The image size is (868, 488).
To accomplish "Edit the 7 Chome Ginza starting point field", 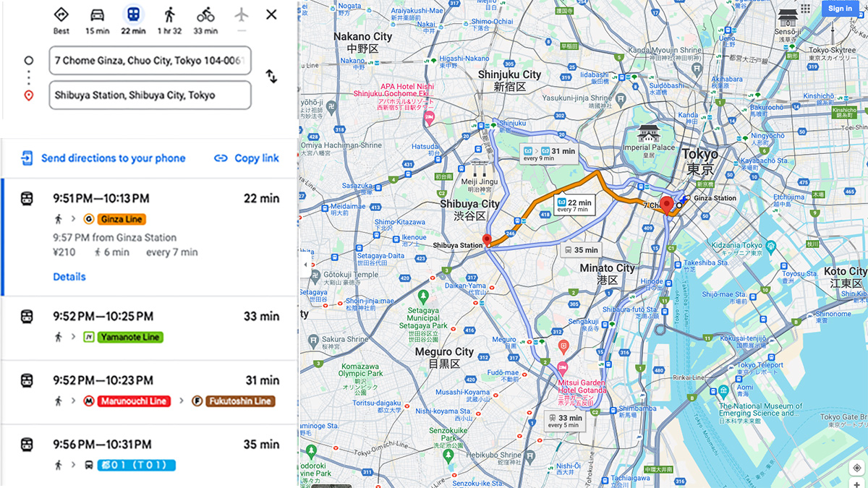I will (150, 61).
